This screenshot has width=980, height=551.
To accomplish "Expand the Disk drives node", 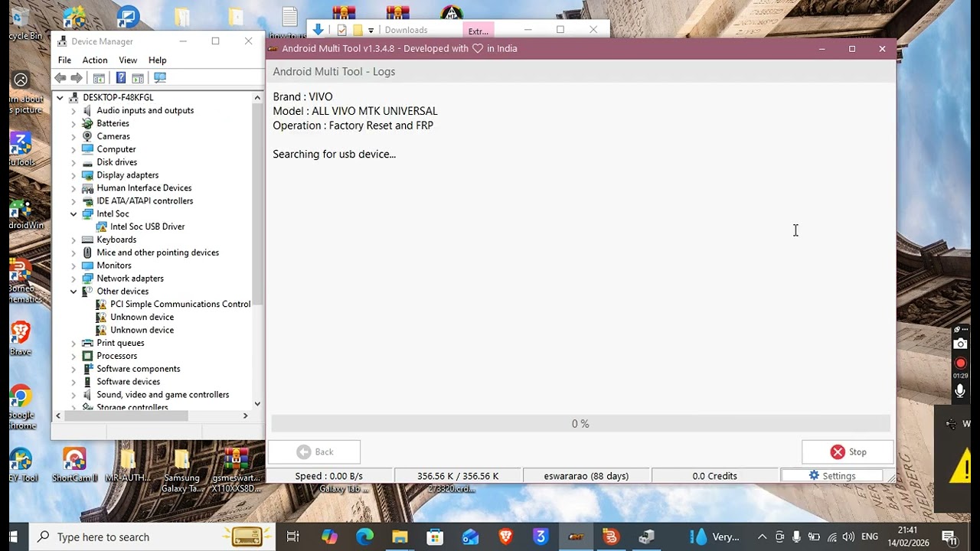I will pyautogui.click(x=73, y=162).
